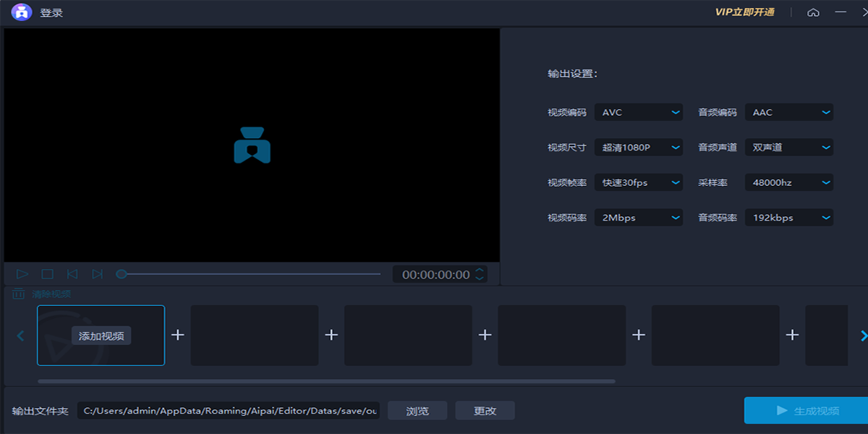Click the 登录 login link
Screen dimensions: 868x434
coord(51,13)
